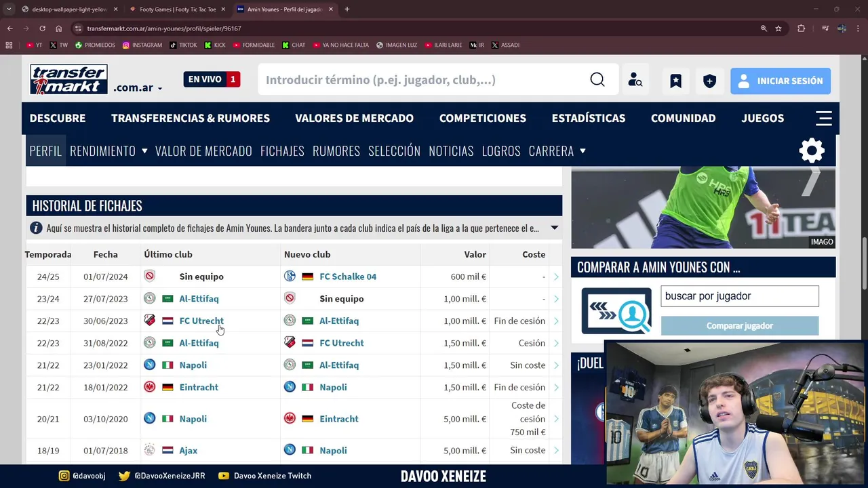The height and width of the screenshot is (488, 868).
Task: Click the search magnifier icon
Action: click(597, 80)
